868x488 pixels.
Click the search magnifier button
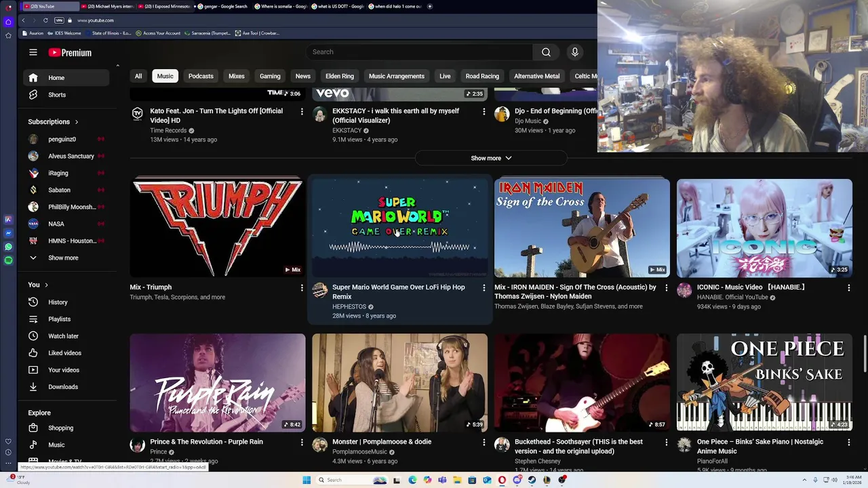[546, 52]
